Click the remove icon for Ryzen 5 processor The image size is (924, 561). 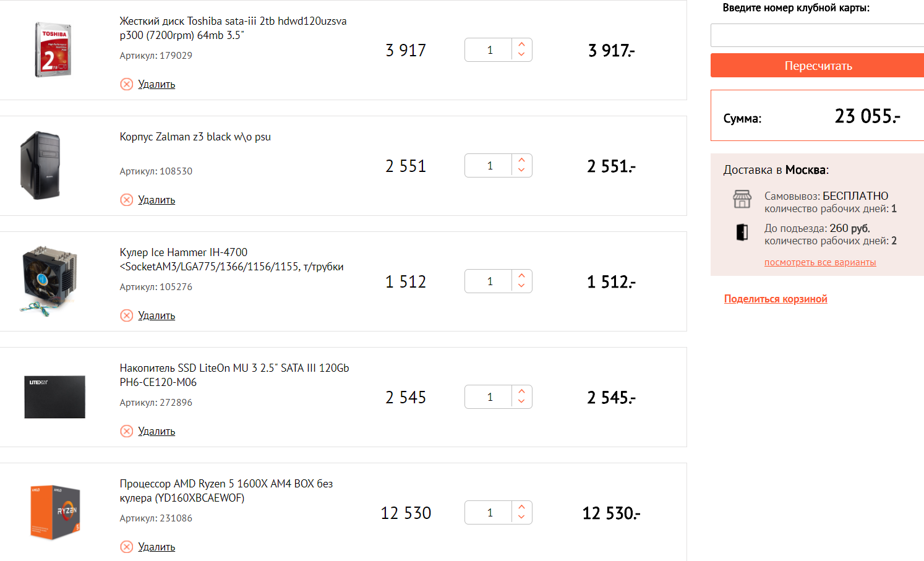pyautogui.click(x=126, y=547)
